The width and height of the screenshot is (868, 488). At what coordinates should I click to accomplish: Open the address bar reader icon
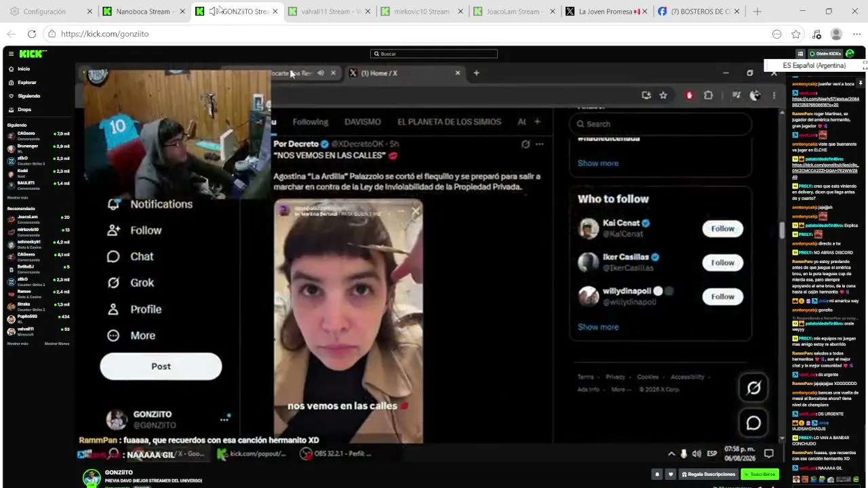point(776,34)
